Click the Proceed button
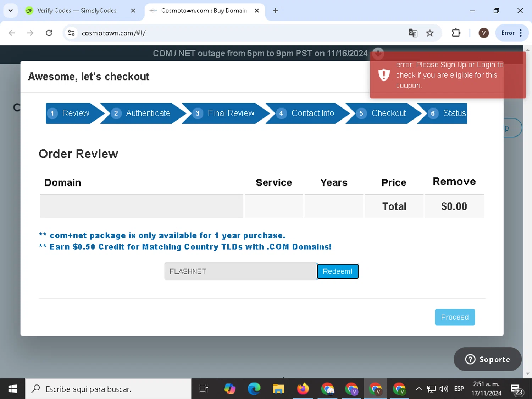The image size is (532, 399). point(455,317)
